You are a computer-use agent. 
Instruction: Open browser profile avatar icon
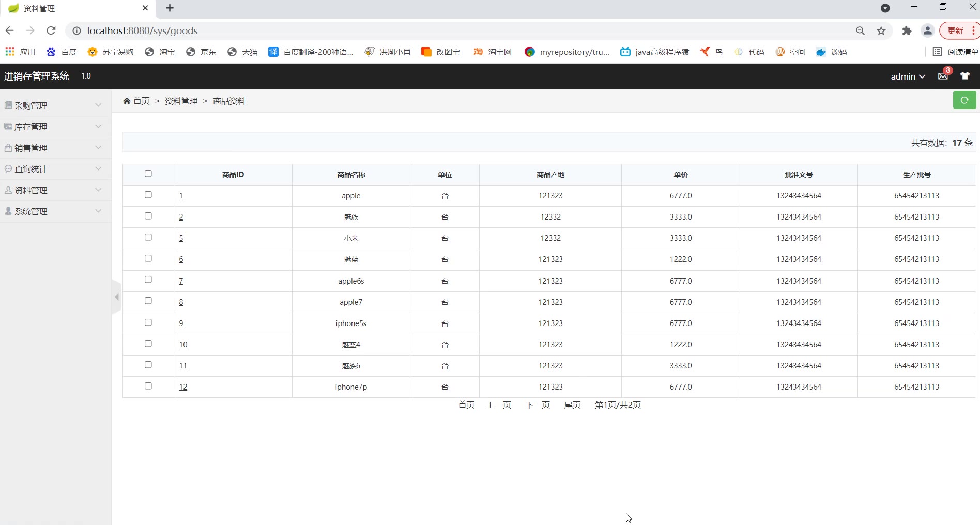pyautogui.click(x=928, y=31)
